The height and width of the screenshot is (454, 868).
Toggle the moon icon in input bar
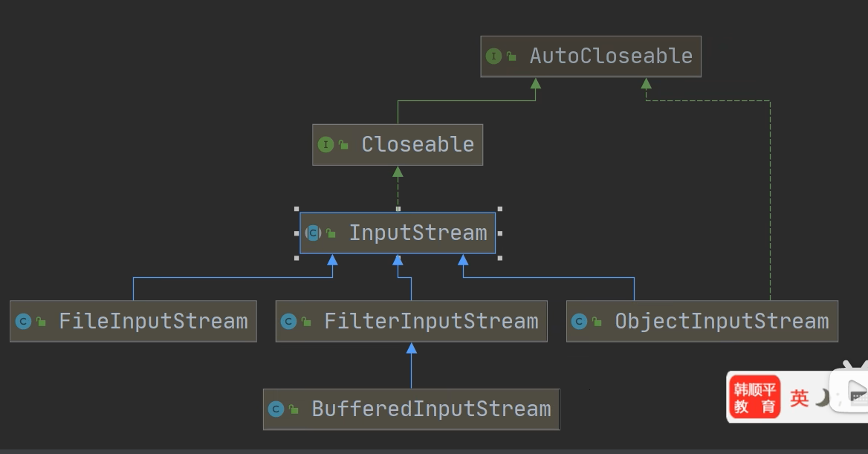(823, 398)
